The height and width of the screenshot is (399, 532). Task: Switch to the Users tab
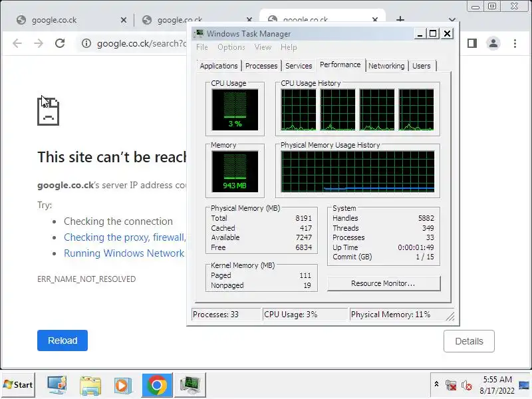422,66
